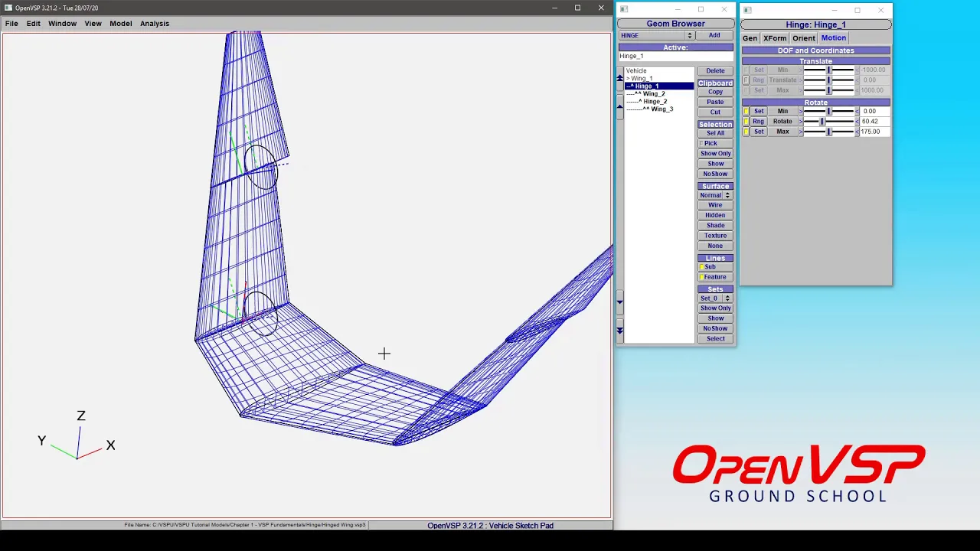Toggle the Rotate Min limit indicator

[x=746, y=111]
